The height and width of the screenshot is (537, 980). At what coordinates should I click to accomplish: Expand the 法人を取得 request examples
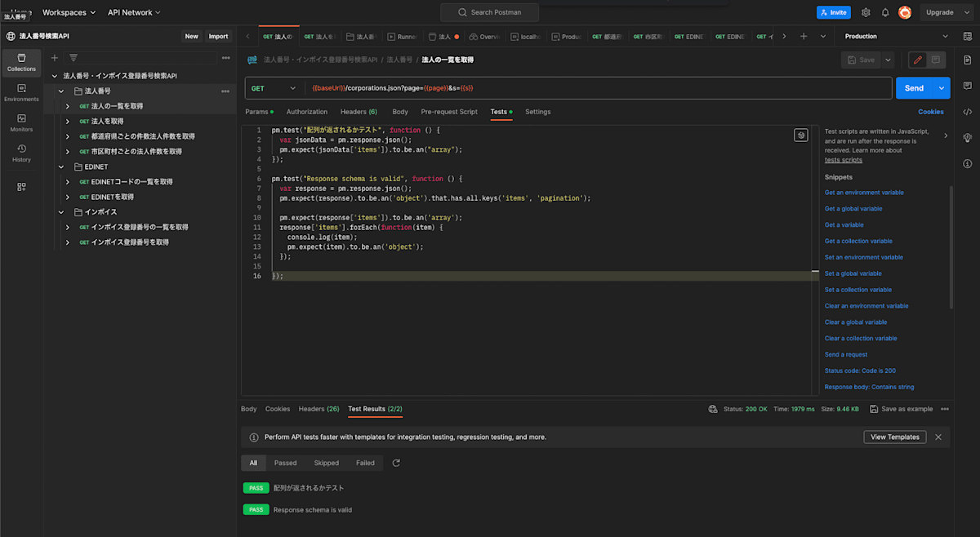tap(69, 122)
